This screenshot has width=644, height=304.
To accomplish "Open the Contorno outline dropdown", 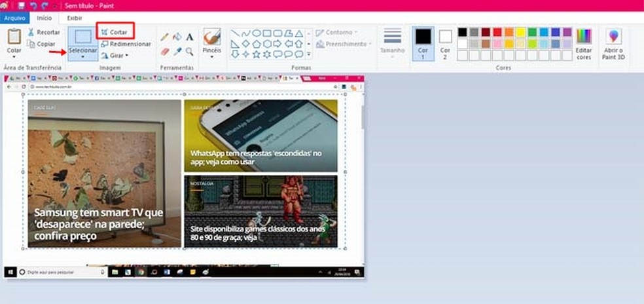I will tap(337, 32).
